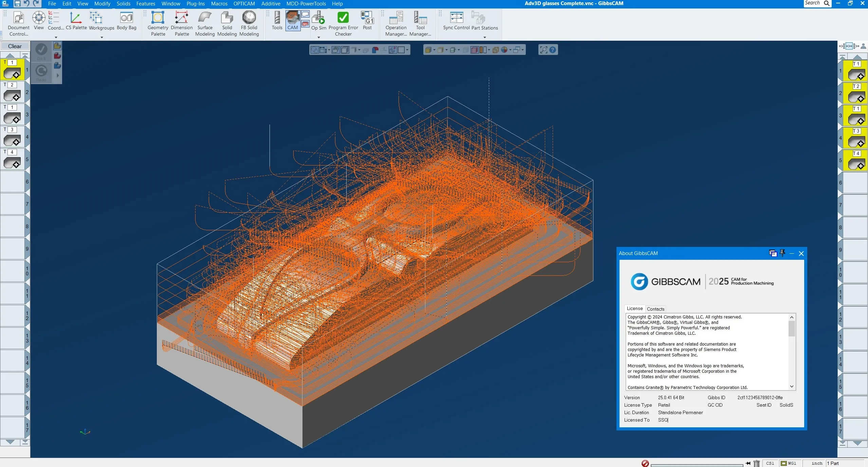868x467 pixels.
Task: Click the Clear button
Action: pos(15,46)
